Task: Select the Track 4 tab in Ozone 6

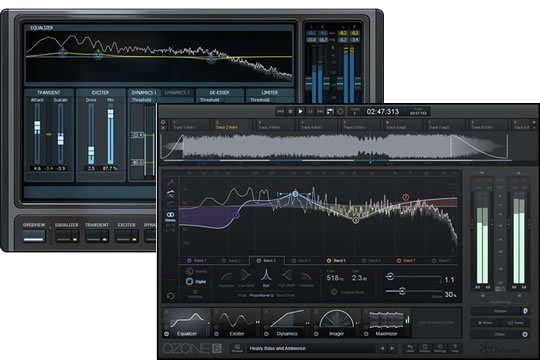Action: [318, 125]
